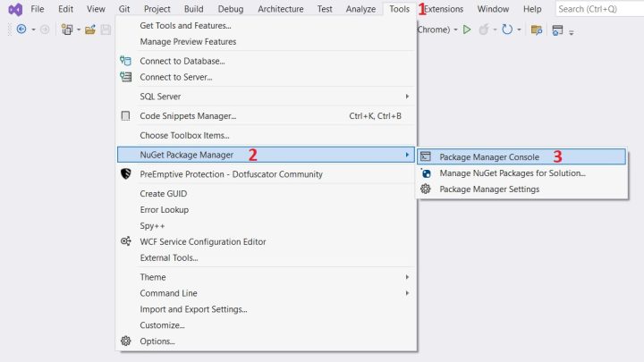Click the Connect to Server icon

[126, 77]
